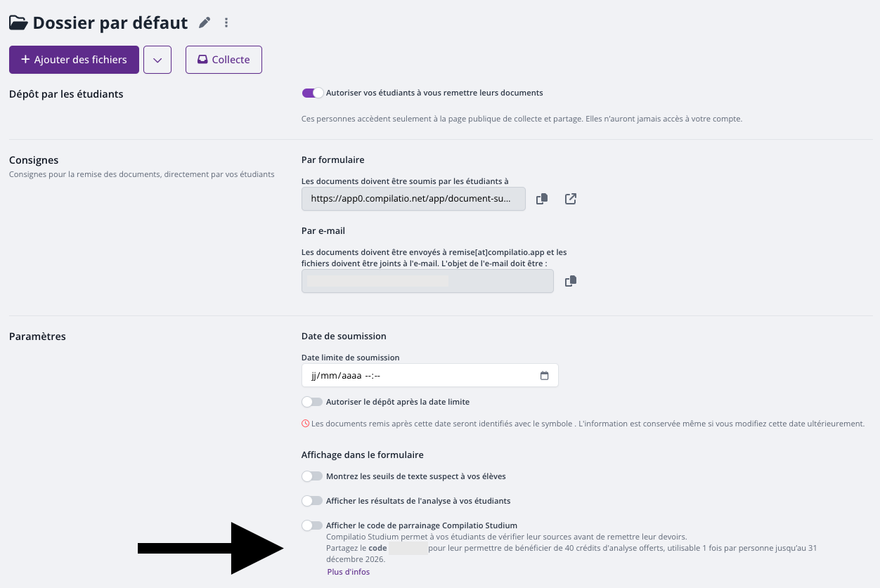Click the e-mail subject field

point(427,281)
